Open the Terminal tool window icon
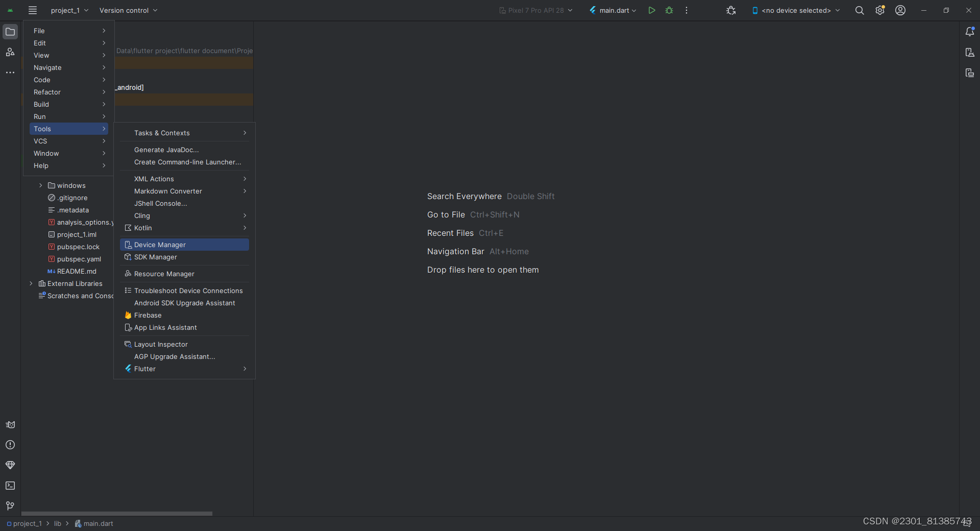 [10, 486]
